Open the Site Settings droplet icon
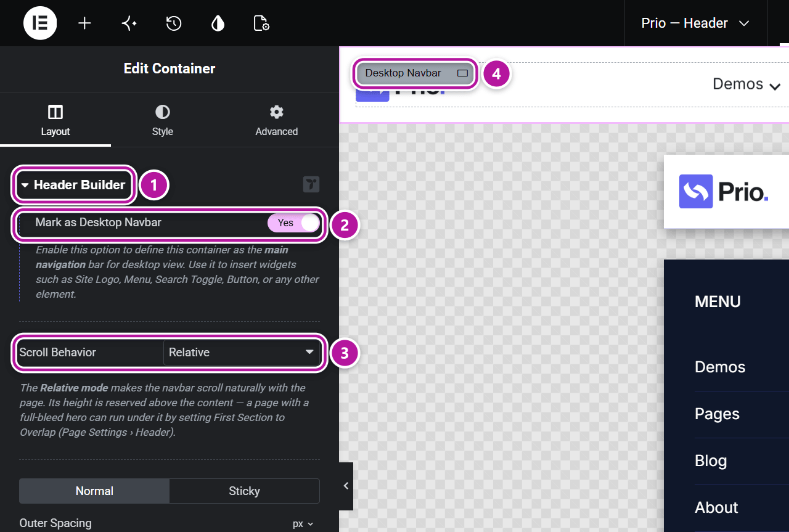The width and height of the screenshot is (789, 532). (218, 23)
